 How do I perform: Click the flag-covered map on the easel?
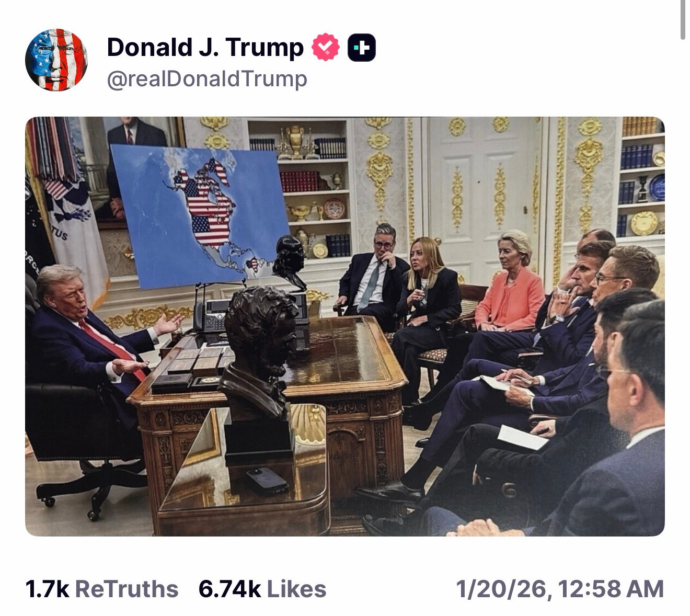pos(200,215)
